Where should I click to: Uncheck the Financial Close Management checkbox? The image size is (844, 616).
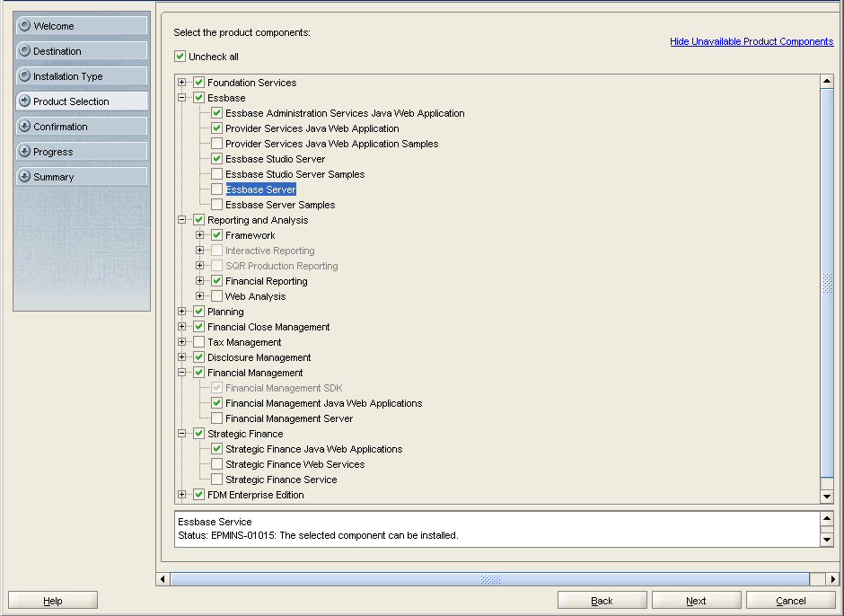(198, 326)
